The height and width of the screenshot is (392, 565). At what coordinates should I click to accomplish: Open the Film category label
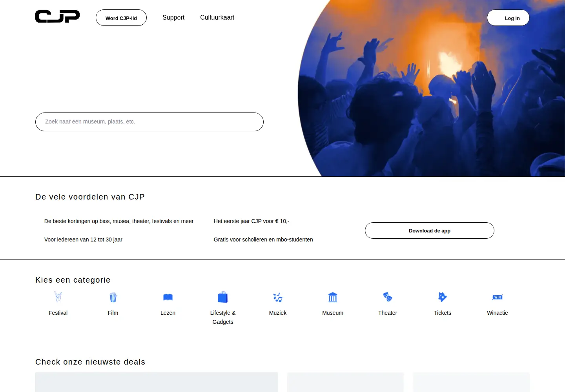tap(113, 313)
